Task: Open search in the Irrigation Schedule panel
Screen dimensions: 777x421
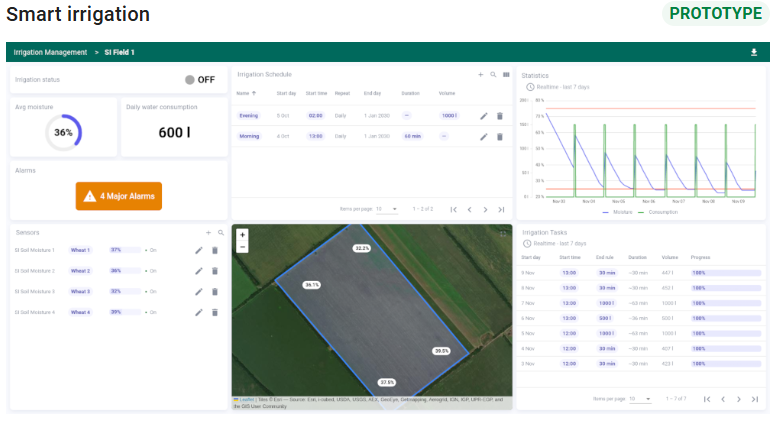Action: 493,75
